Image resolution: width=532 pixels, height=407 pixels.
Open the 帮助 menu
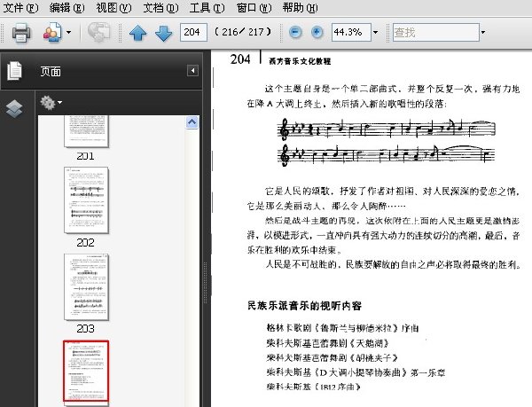coord(301,7)
